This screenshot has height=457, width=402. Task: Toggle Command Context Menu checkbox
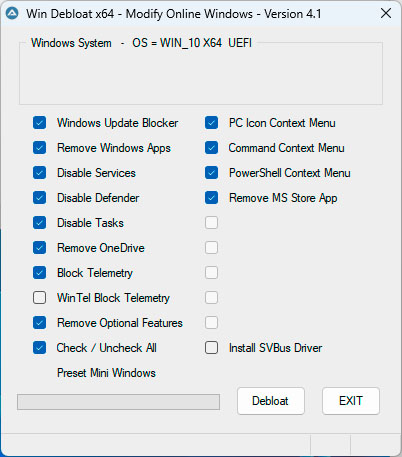212,148
